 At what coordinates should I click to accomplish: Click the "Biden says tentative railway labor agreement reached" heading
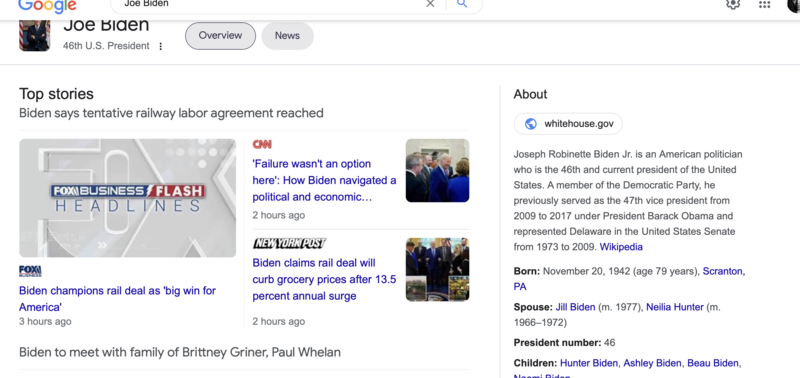(x=171, y=113)
